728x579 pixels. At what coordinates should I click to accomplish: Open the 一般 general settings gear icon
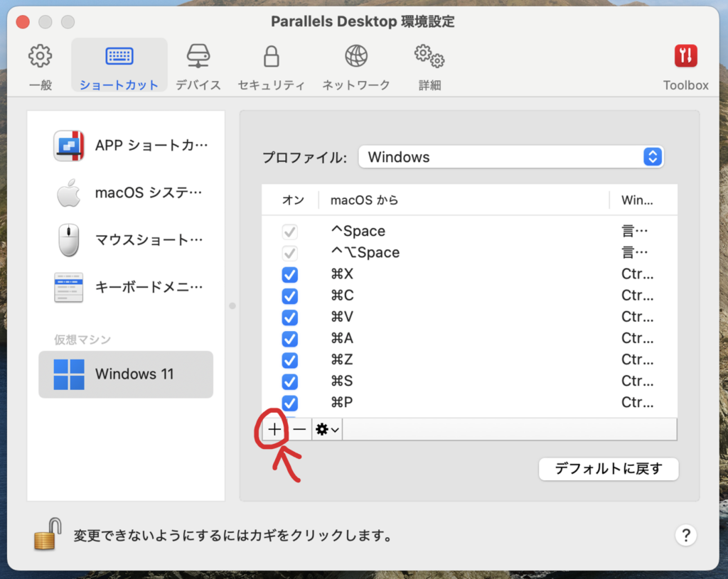pyautogui.click(x=41, y=56)
